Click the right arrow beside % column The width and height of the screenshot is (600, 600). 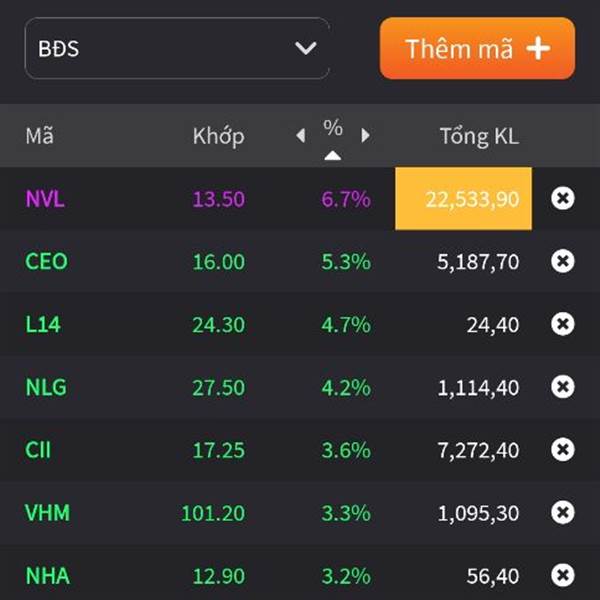pos(365,136)
